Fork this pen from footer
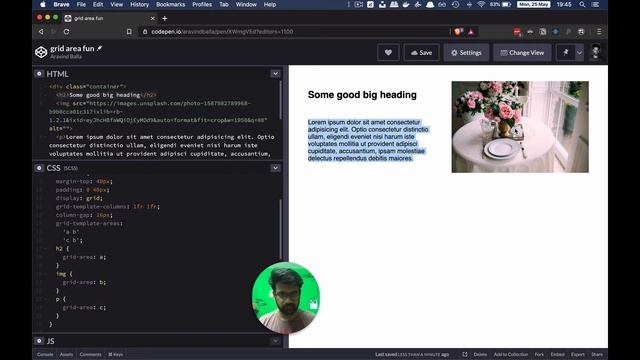This screenshot has height=360, width=640. click(x=539, y=354)
